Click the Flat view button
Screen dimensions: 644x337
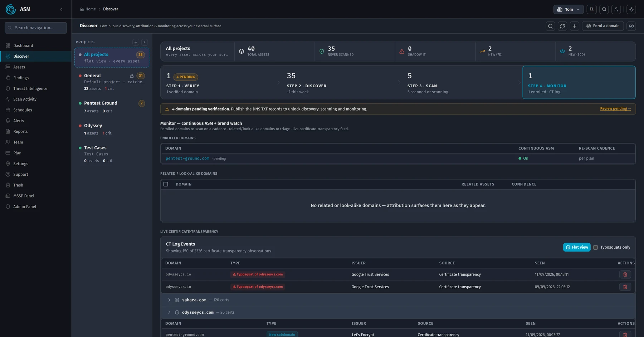(x=577, y=247)
